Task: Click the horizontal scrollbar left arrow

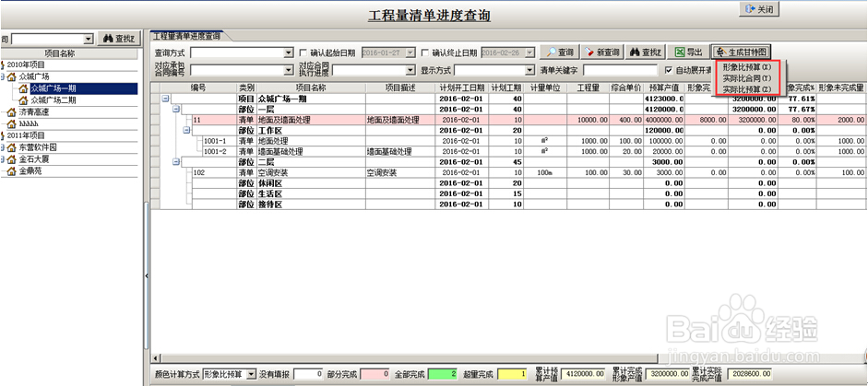Action: click(x=155, y=357)
